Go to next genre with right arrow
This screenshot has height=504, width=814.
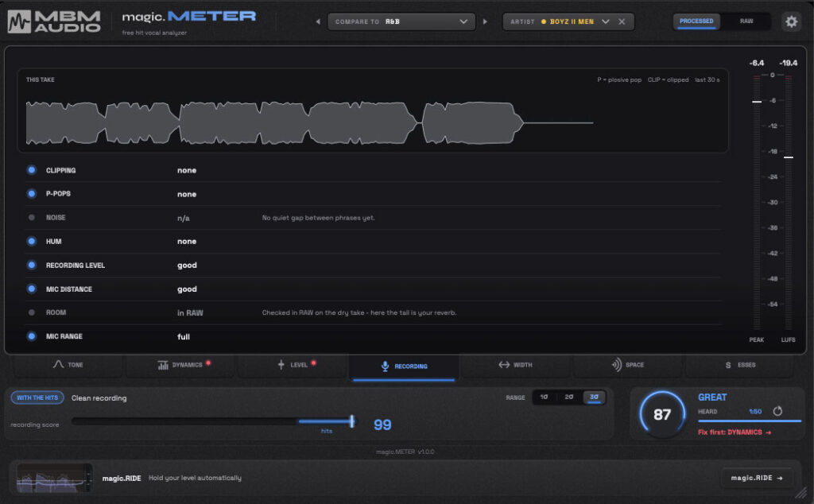485,21
